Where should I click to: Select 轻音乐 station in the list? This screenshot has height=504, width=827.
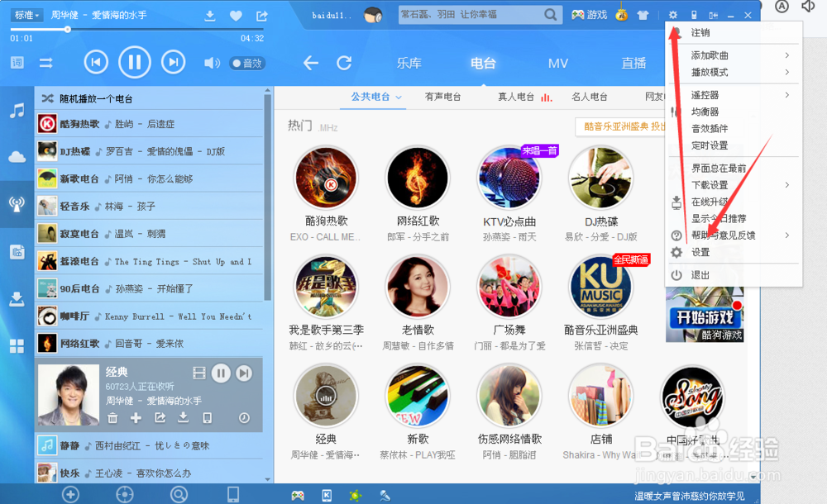point(149,206)
